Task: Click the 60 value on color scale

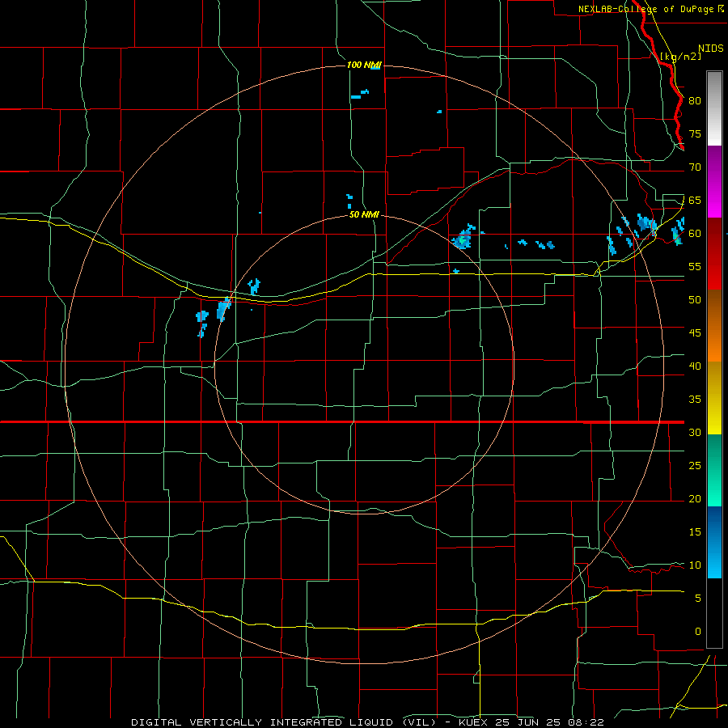Action: click(695, 234)
